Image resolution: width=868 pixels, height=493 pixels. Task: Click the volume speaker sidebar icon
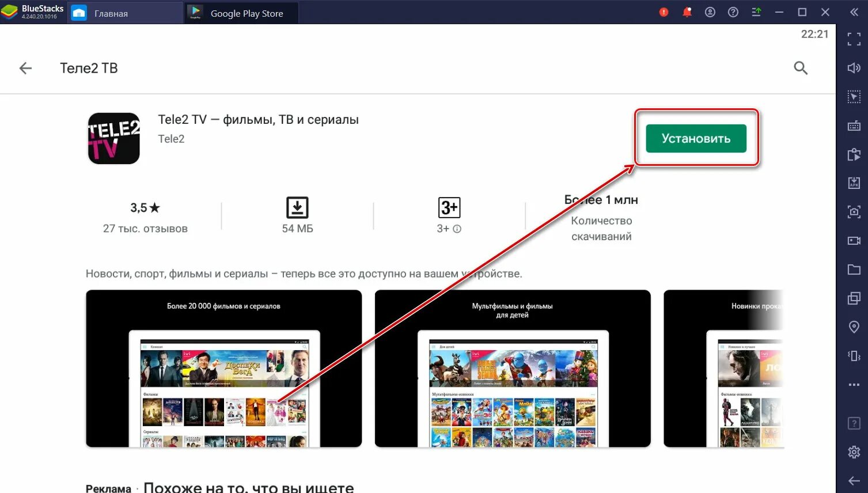(854, 68)
